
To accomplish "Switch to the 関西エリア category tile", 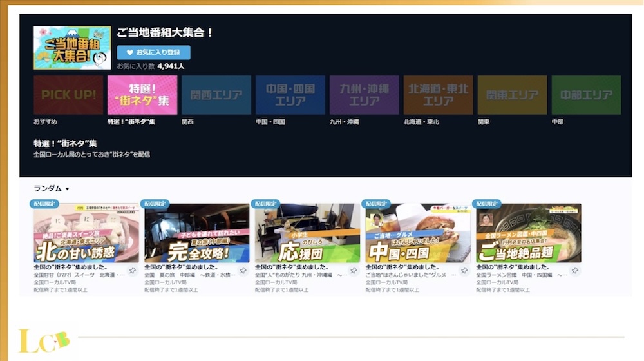I will point(216,95).
